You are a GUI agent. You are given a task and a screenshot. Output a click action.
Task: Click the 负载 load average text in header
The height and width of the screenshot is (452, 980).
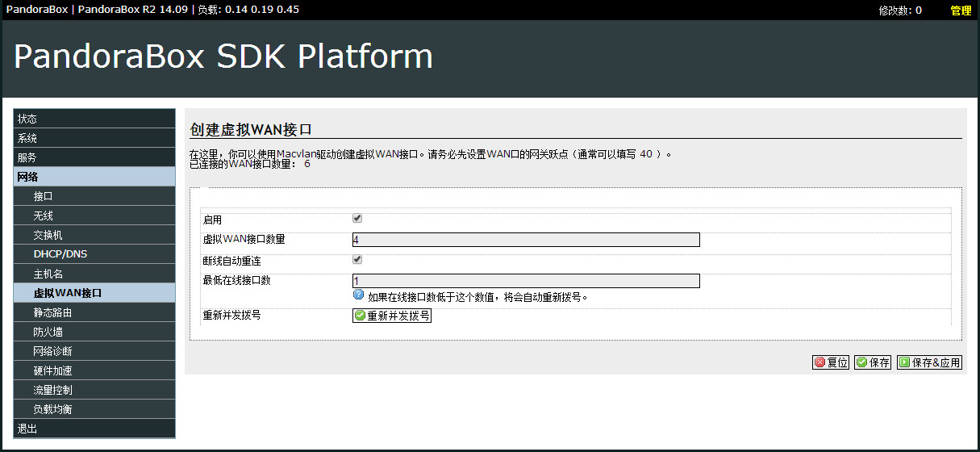point(248,10)
